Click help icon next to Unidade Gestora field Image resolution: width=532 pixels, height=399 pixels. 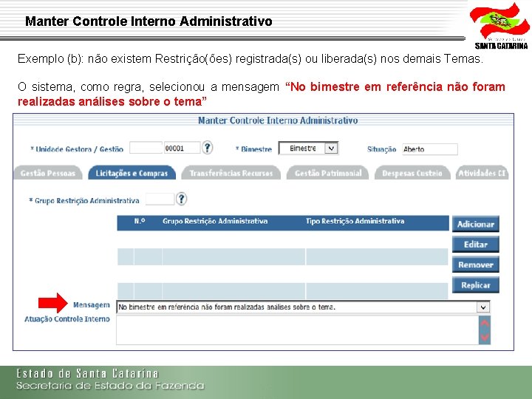click(208, 148)
